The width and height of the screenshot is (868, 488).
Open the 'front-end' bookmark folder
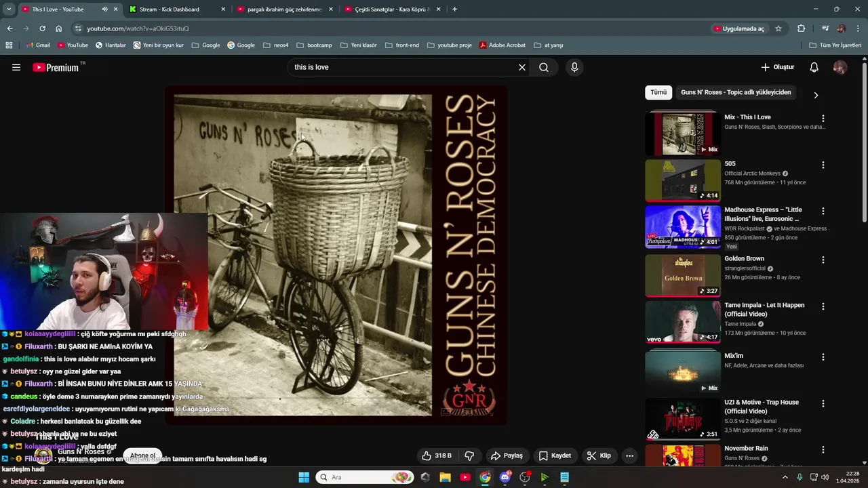401,45
